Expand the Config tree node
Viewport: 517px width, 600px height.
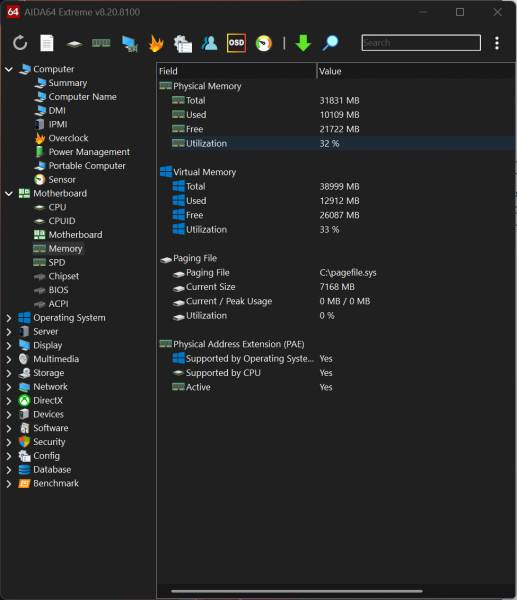pos(9,456)
